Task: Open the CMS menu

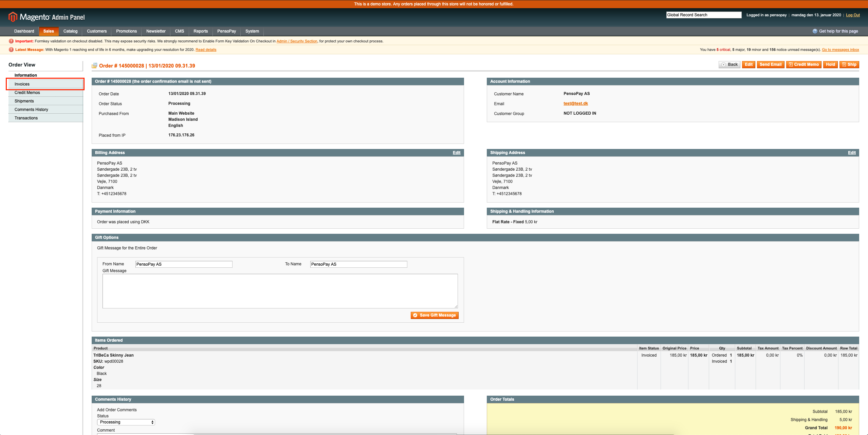Action: 180,31
